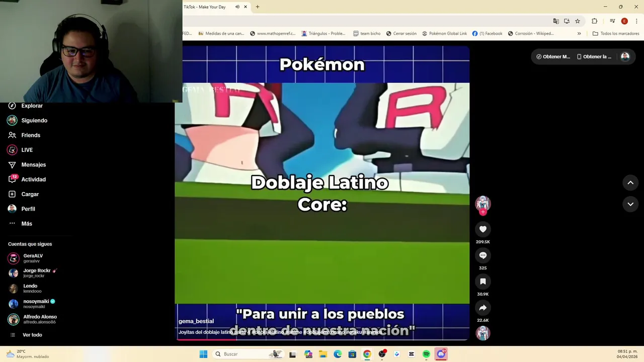644x362 pixels.
Task: Follow creator via the plus avatar
Action: point(482,212)
